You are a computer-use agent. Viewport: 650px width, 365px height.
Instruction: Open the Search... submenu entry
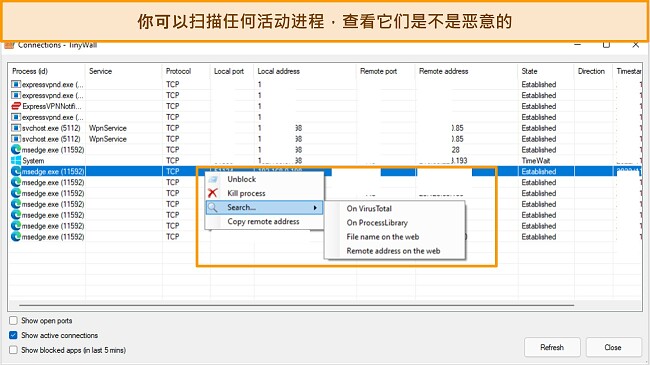pos(264,207)
